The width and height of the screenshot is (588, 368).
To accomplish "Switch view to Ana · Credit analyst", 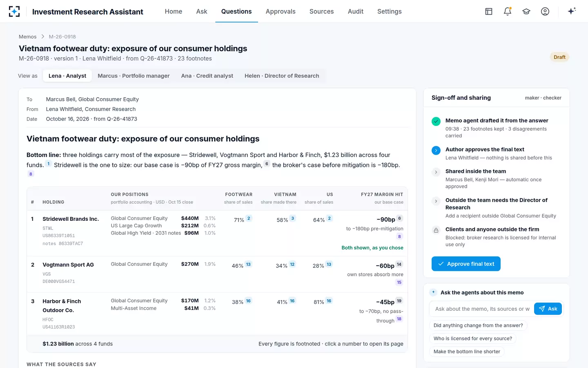I will 207,76.
